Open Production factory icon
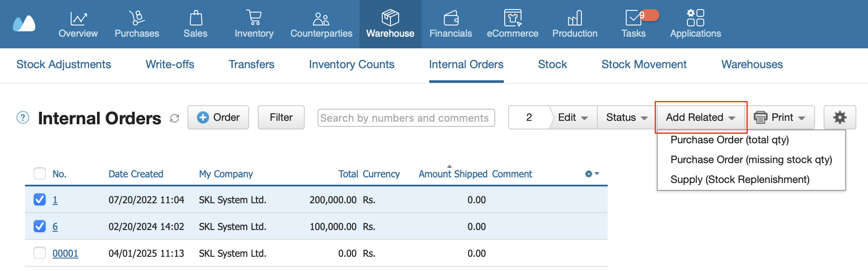Image resolution: width=868 pixels, height=271 pixels. [575, 18]
